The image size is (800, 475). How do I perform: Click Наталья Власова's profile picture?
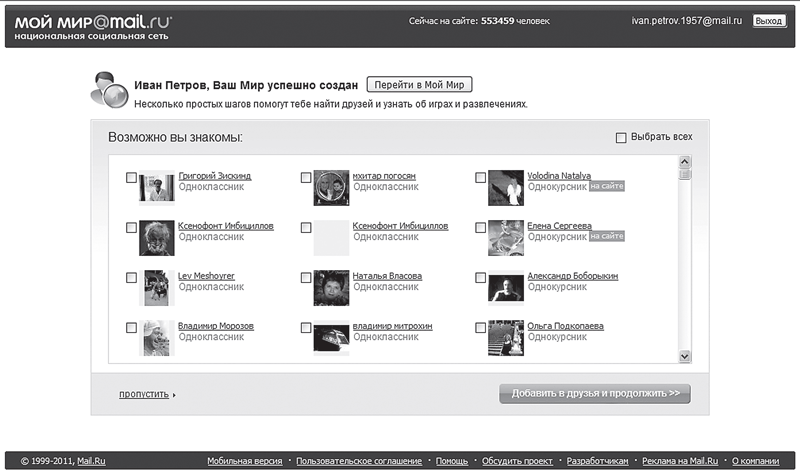(x=331, y=287)
